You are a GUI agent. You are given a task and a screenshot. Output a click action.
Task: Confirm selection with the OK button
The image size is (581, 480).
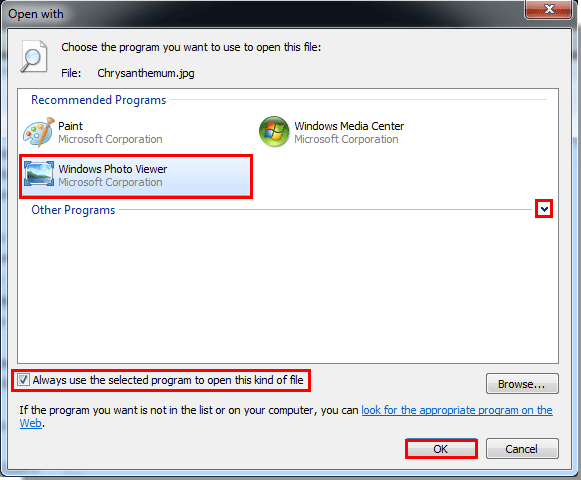tap(441, 449)
